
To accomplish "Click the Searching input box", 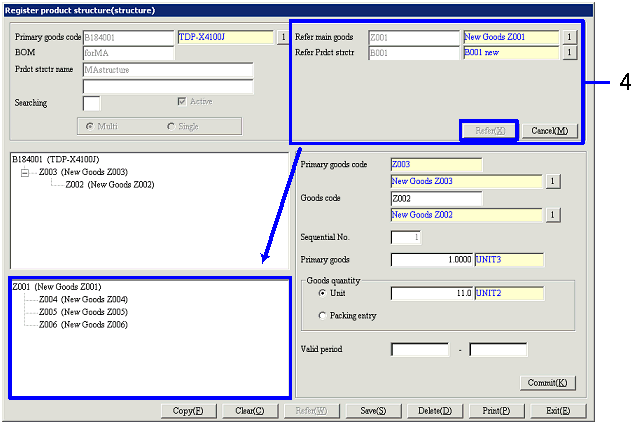I will pos(91,103).
